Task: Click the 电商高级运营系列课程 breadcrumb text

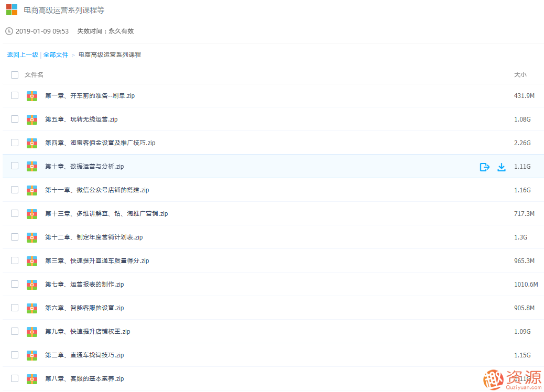Action: (110, 55)
